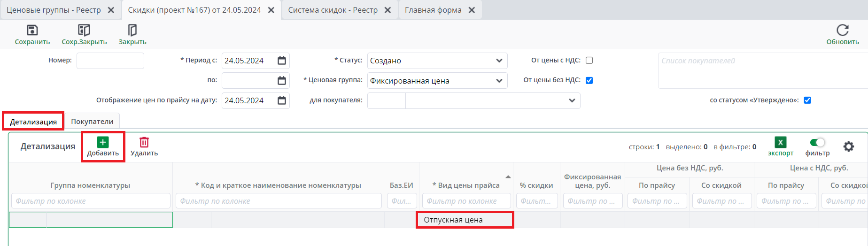Image resolution: width=868 pixels, height=246 pixels.
Task: Open the Ценовая группа dropdown
Action: (x=499, y=81)
